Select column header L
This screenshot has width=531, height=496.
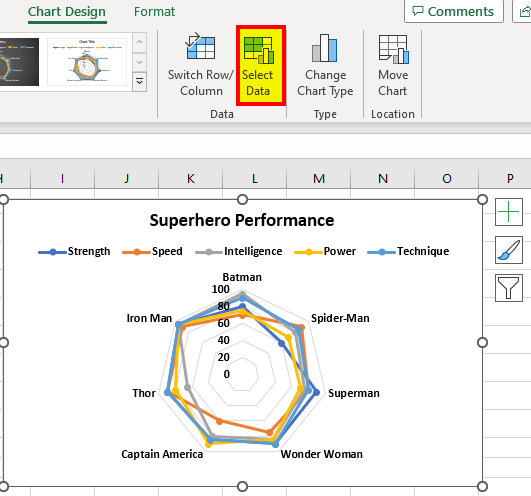coord(255,178)
